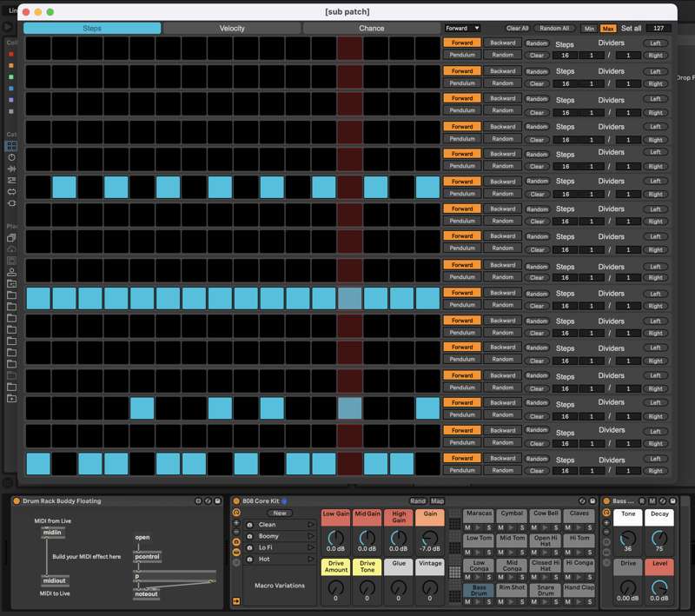Click the Right shift button in the bottom sequencer row
This screenshot has width=695, height=616.
pos(656,471)
